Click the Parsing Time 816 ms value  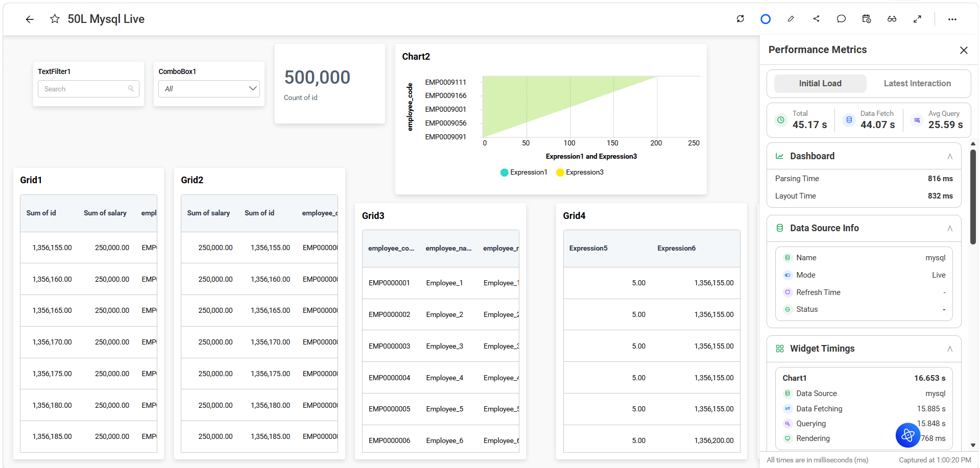[x=940, y=179]
